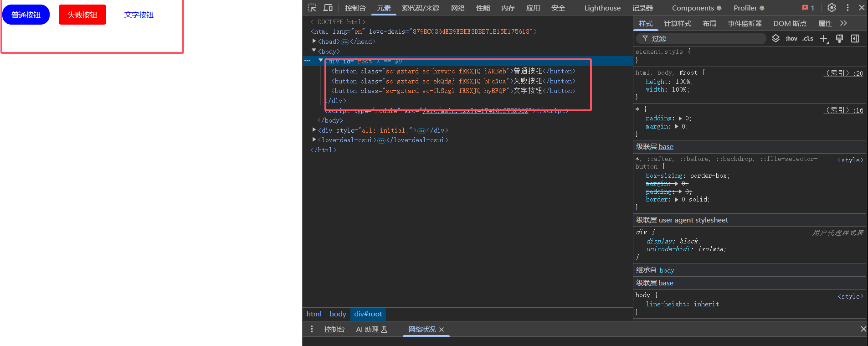The height and width of the screenshot is (346, 868).
Task: Click the blue 普通按钮 button
Action: coord(26,15)
